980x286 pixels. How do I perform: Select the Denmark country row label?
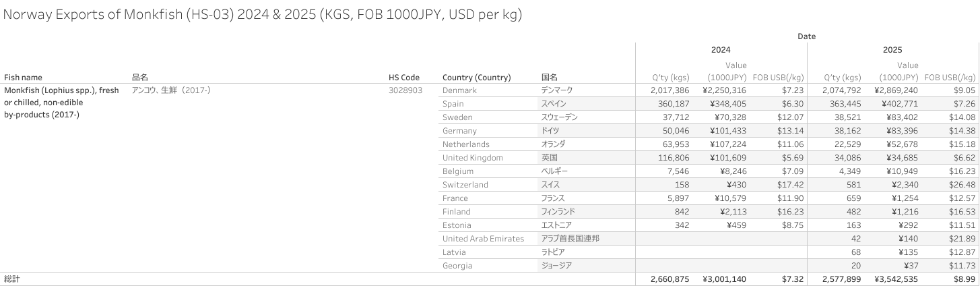[459, 90]
